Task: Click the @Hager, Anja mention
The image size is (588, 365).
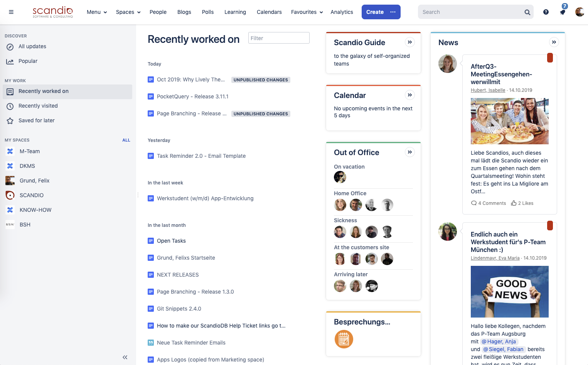Action: click(x=499, y=341)
